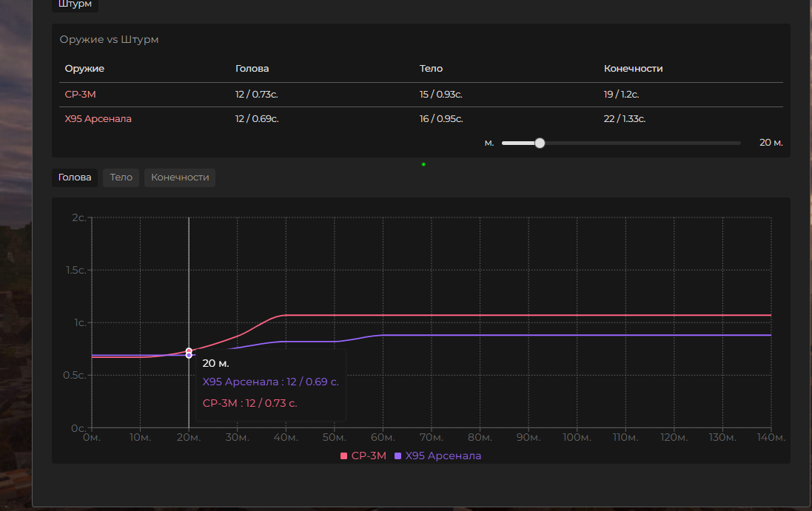Image resolution: width=812 pixels, height=511 pixels.
Task: Click the Оружие column header
Action: click(x=84, y=69)
